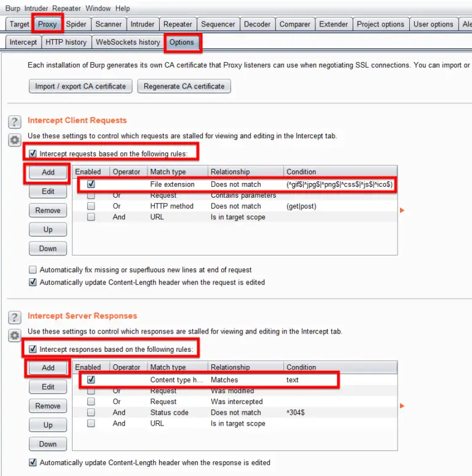Switch to the Extender tab
This screenshot has width=472, height=476.
[x=334, y=24]
